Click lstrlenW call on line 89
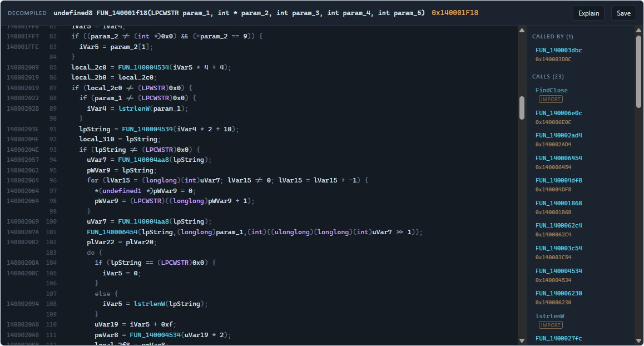 (x=134, y=108)
